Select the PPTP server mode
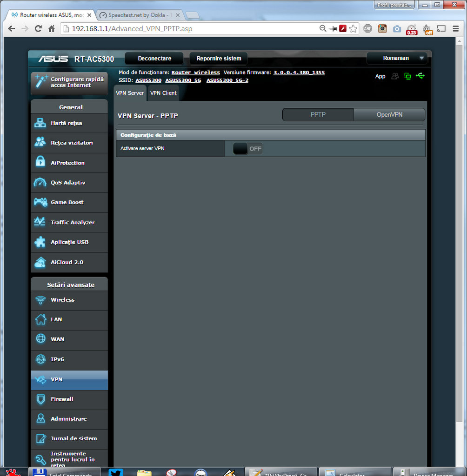467x476 pixels. (318, 114)
